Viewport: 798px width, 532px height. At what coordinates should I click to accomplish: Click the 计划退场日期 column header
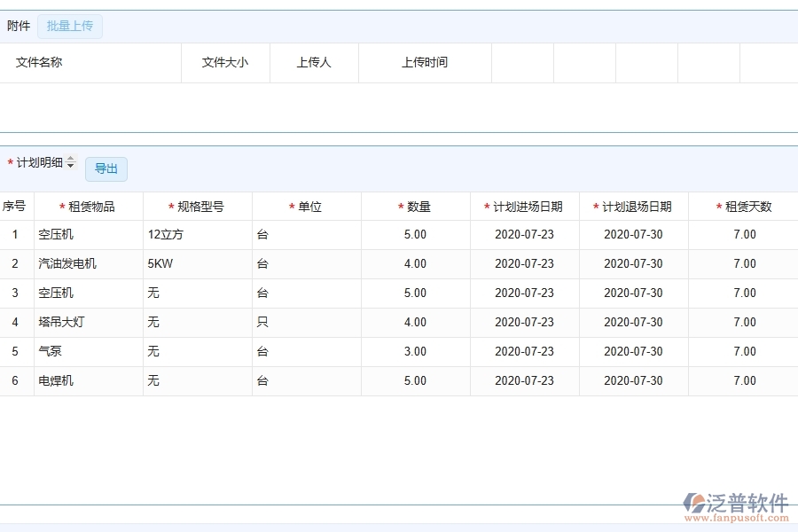(633, 205)
